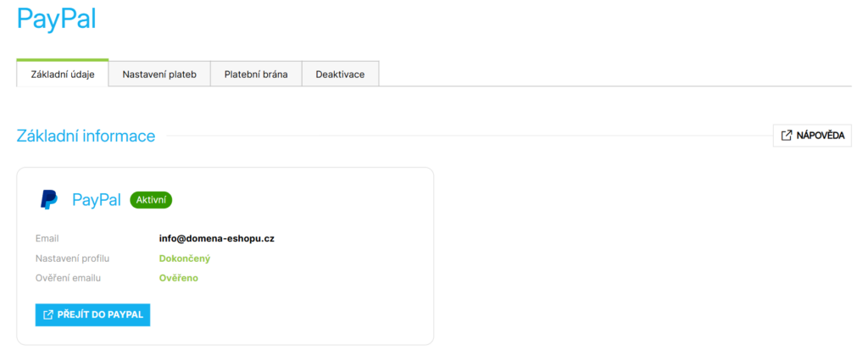
Task: Open help via the NÁPOVĚDA button
Action: coord(812,136)
